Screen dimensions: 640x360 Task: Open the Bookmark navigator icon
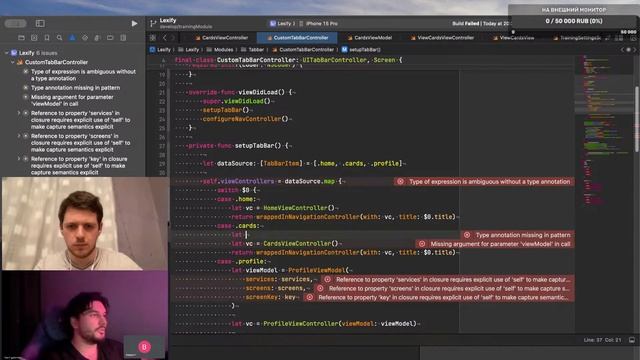point(47,38)
